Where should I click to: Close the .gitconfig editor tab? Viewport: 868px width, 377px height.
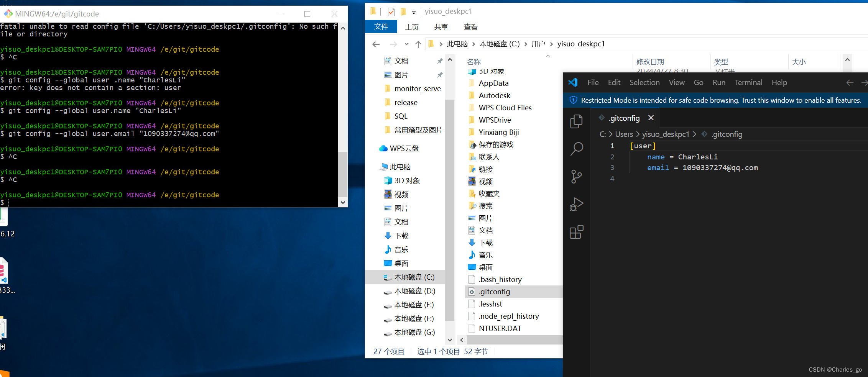tap(651, 118)
